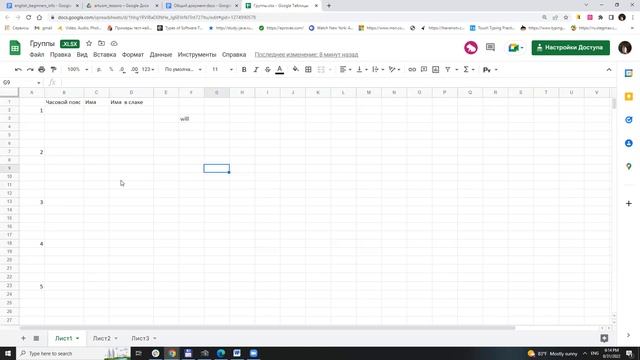Open the Tasks side panel
This screenshot has width=640, height=360.
tap(629, 120)
